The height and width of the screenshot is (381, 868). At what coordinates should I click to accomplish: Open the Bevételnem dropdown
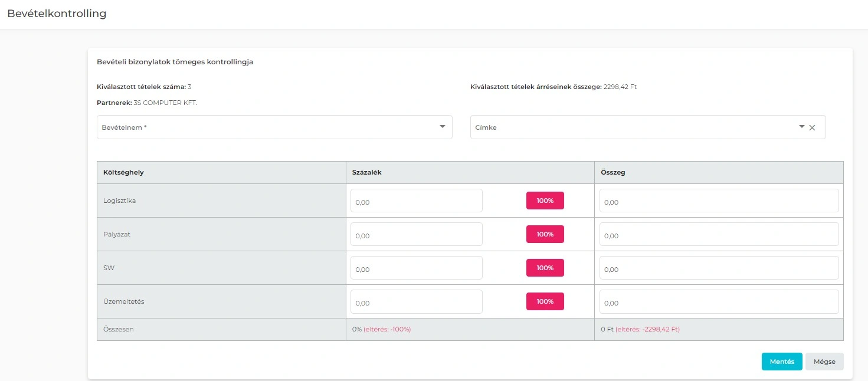click(x=274, y=127)
